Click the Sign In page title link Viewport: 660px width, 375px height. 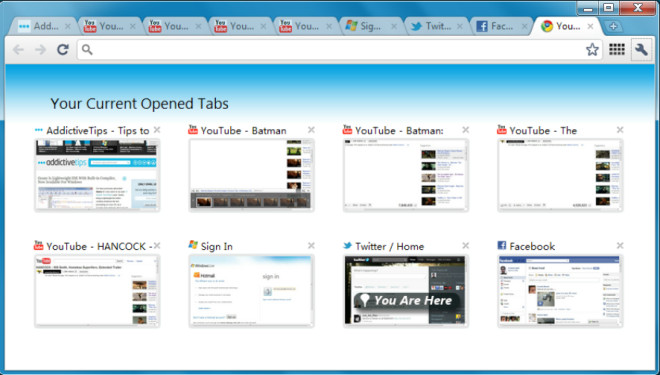(x=217, y=246)
